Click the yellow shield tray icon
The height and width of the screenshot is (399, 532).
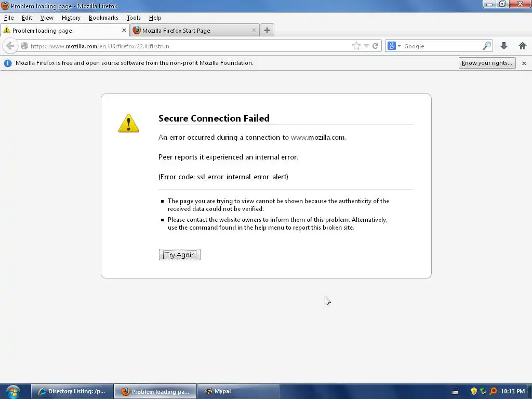tap(474, 391)
